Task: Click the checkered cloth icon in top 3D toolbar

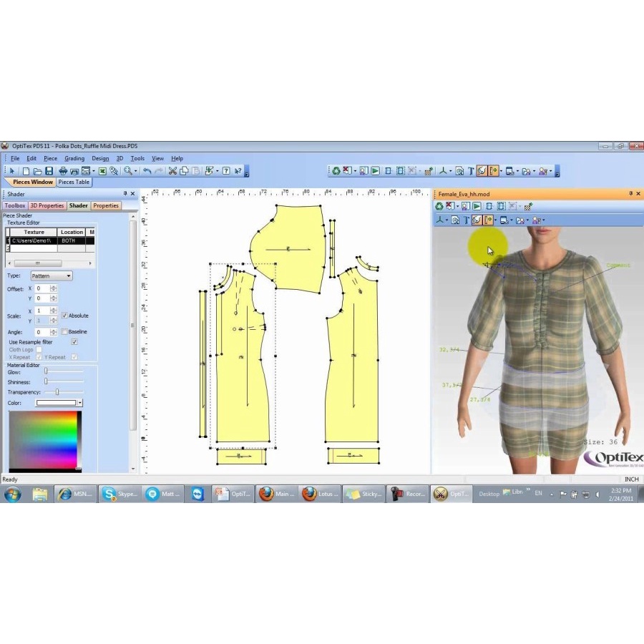Action: click(428, 171)
